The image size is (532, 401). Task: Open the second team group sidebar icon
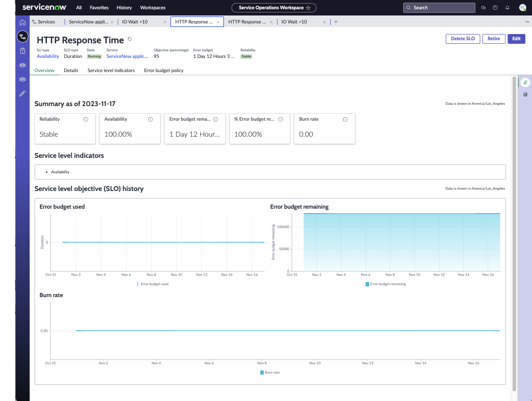(23, 79)
